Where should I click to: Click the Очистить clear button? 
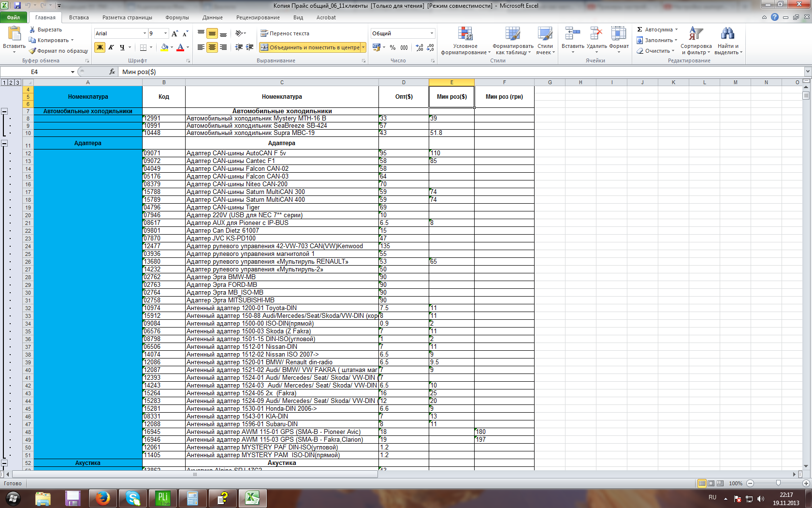pos(655,51)
